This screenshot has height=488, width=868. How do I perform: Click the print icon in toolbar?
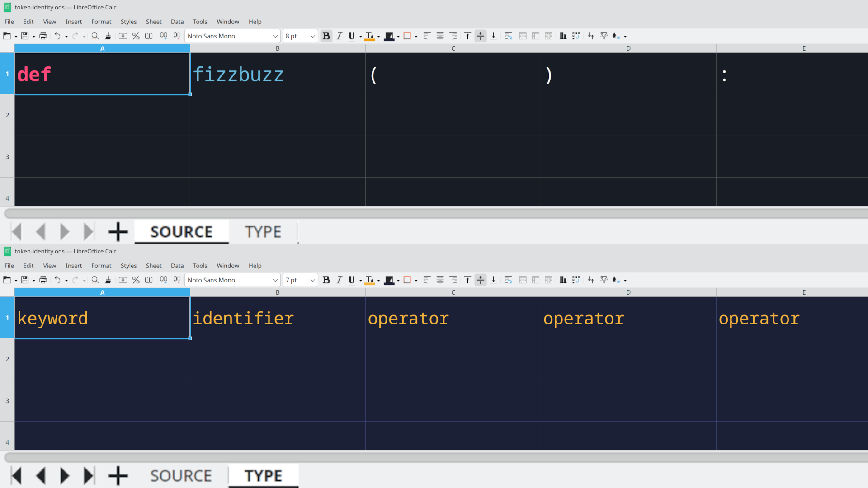point(43,36)
